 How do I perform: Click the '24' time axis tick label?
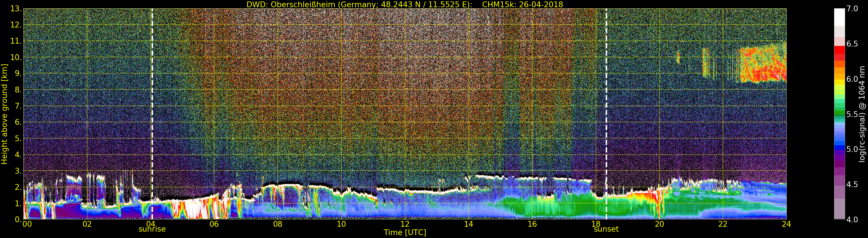coord(786,224)
